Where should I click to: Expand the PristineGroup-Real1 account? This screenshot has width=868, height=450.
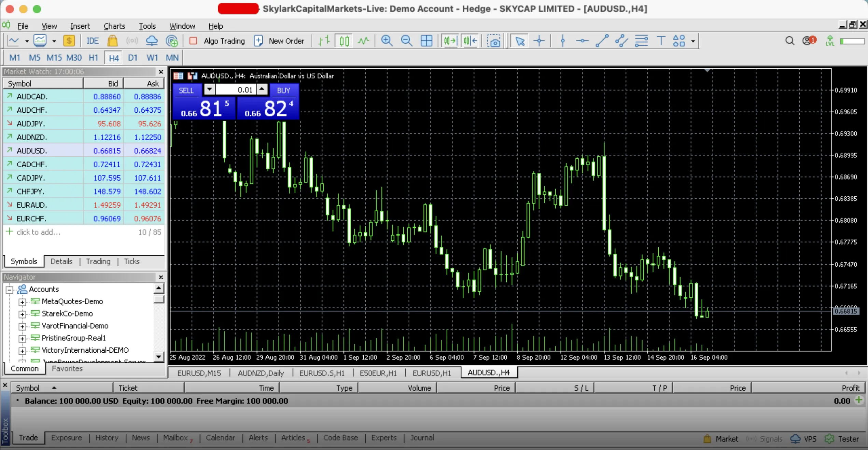(22, 338)
